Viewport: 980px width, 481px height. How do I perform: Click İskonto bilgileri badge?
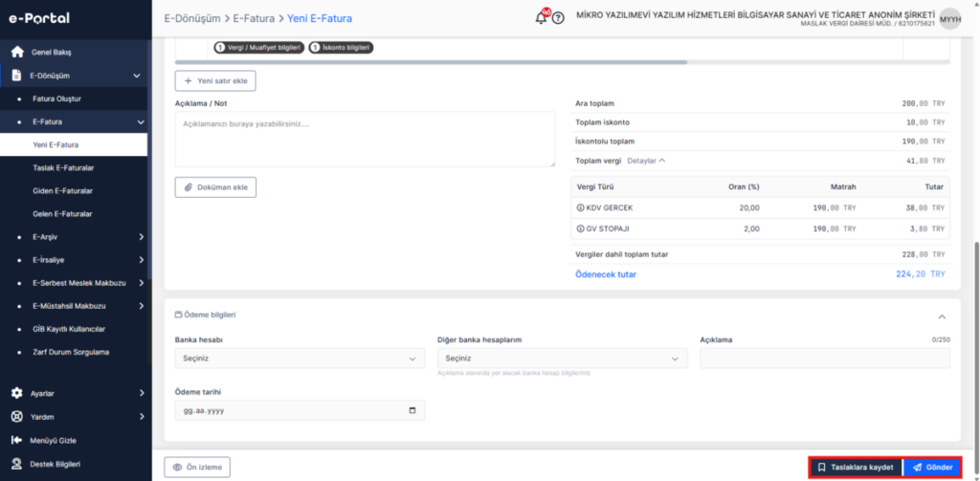click(342, 48)
